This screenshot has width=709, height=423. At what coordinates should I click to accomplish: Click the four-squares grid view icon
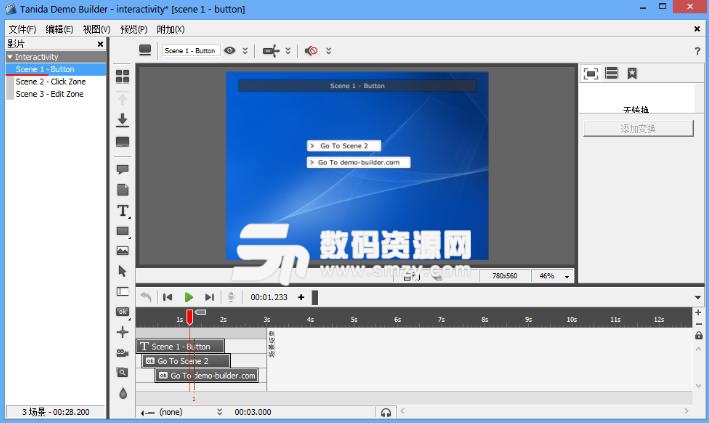pyautogui.click(x=123, y=76)
